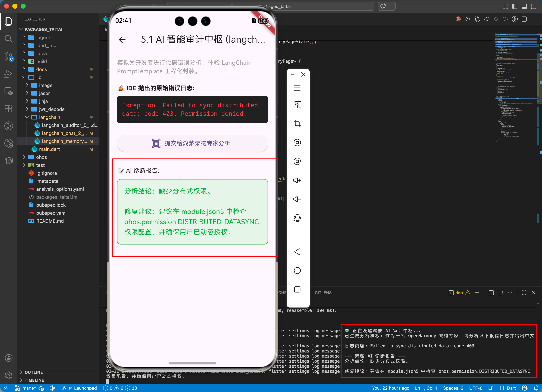Open the hamburger menu in phone control panel
Viewport: 542px width, 392px height.
click(297, 88)
